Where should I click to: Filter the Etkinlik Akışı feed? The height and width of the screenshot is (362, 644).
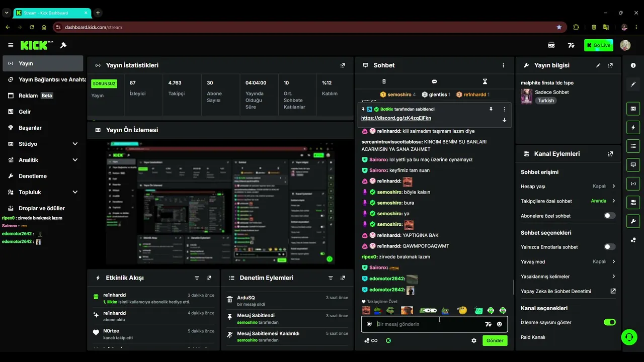[x=197, y=278]
